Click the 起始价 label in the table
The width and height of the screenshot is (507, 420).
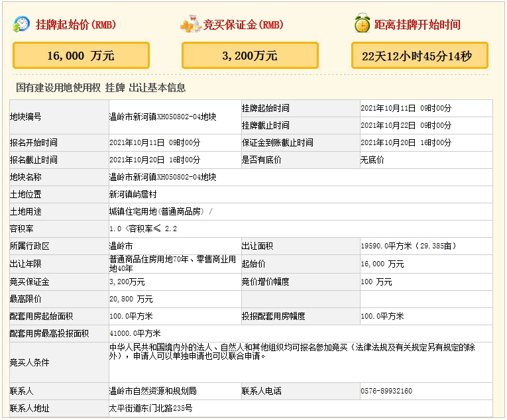pos(253,264)
